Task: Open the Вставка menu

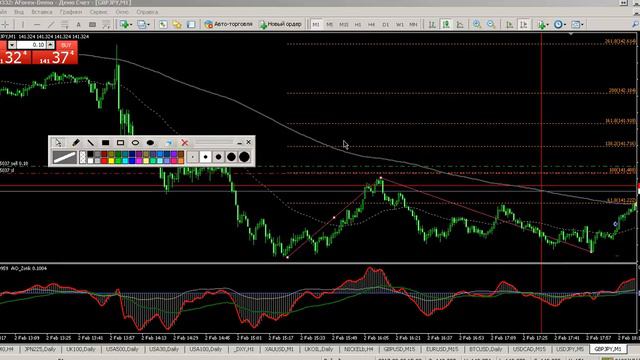Action: tap(41, 12)
